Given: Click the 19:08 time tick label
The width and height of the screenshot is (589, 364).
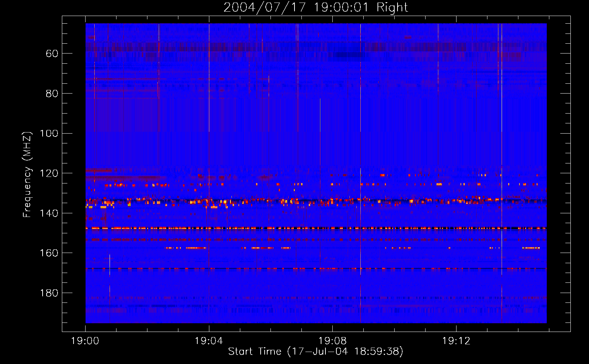Looking at the screenshot, I should (x=332, y=341).
